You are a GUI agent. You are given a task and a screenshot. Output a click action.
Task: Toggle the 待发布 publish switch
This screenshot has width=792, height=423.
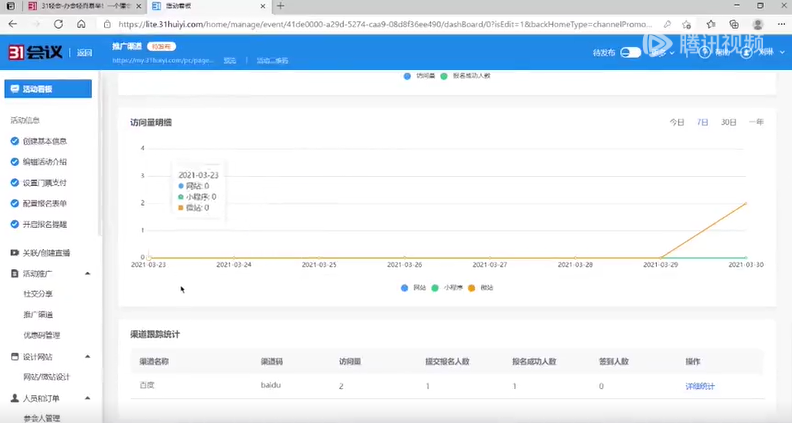pos(630,52)
